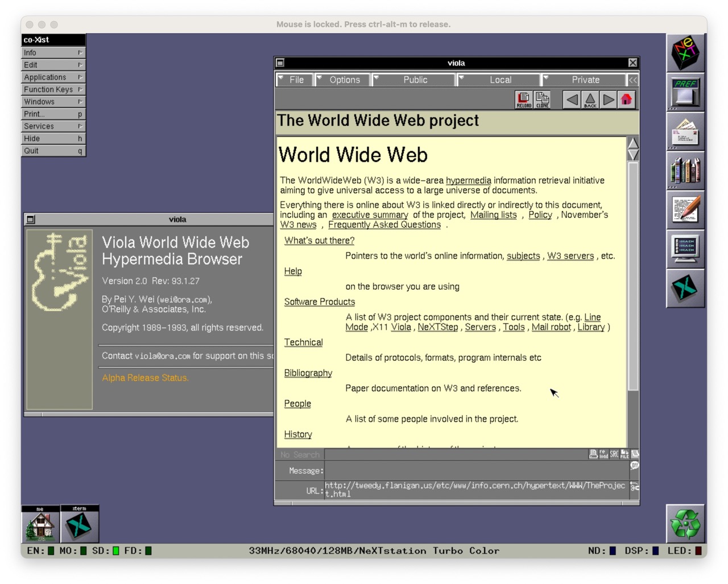This screenshot has height=584, width=728.
Task: Click the icon at right of the URL field
Action: tap(634, 487)
